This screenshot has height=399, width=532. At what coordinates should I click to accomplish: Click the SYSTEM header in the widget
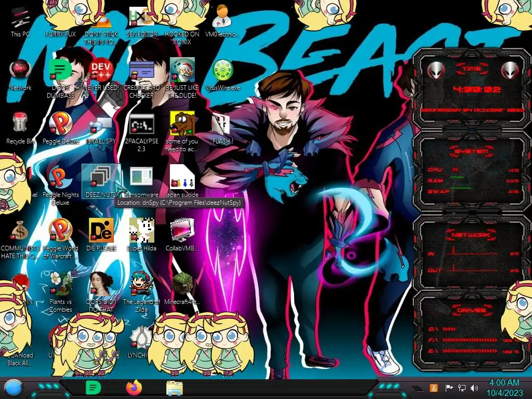(x=472, y=151)
